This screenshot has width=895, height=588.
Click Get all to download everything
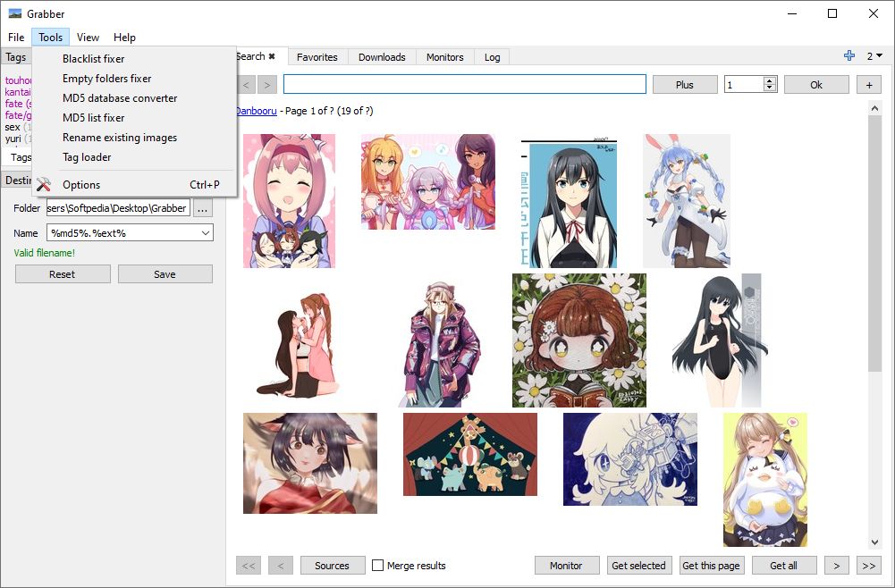[x=784, y=565]
